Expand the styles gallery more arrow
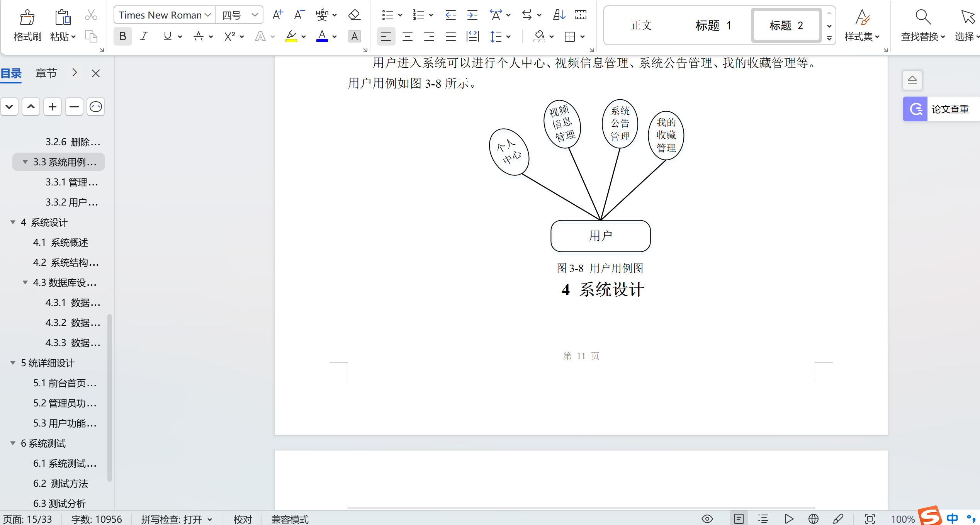Screen dimensions: 980x525 [829, 38]
